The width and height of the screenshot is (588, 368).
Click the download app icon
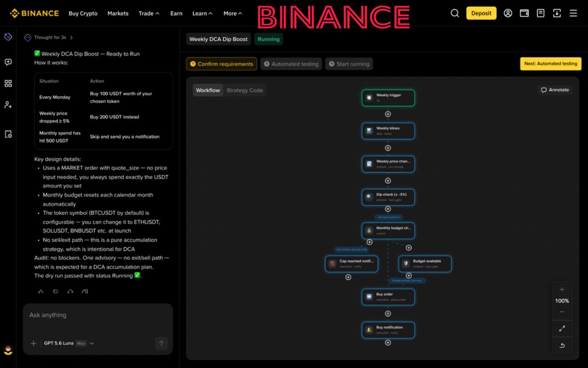(557, 13)
